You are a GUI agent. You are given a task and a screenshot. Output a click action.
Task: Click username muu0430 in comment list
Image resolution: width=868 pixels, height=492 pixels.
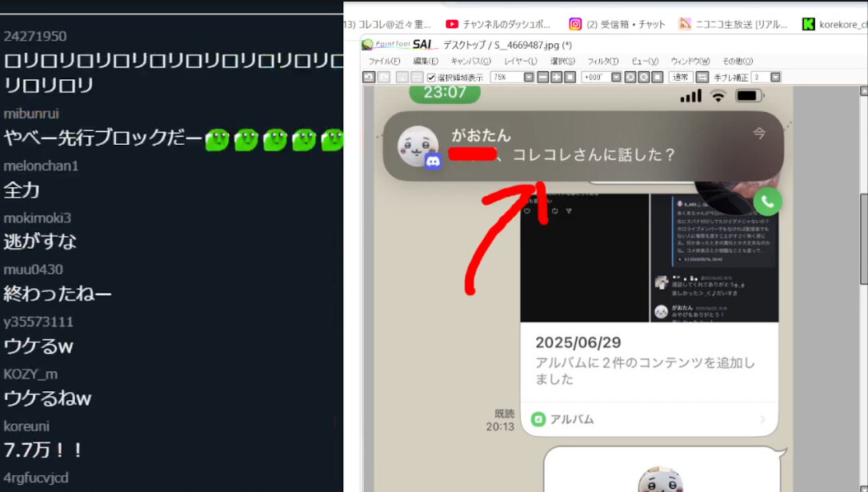(34, 270)
